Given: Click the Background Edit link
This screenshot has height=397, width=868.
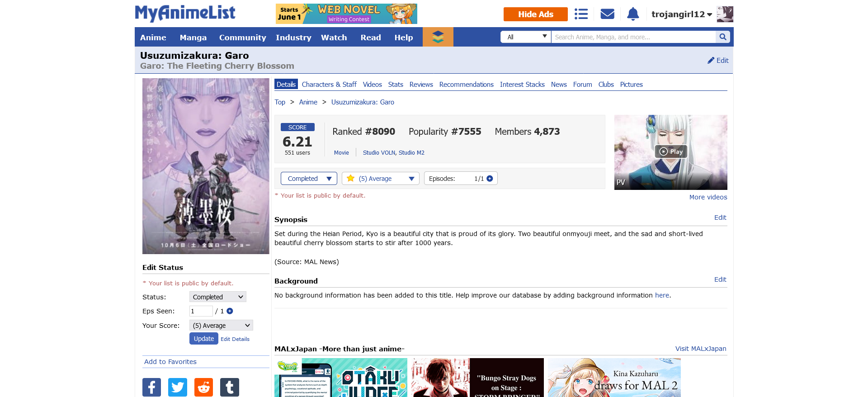Looking at the screenshot, I should 720,279.
